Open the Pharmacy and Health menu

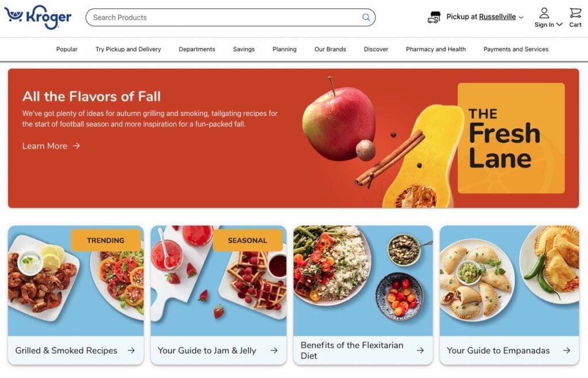click(436, 49)
